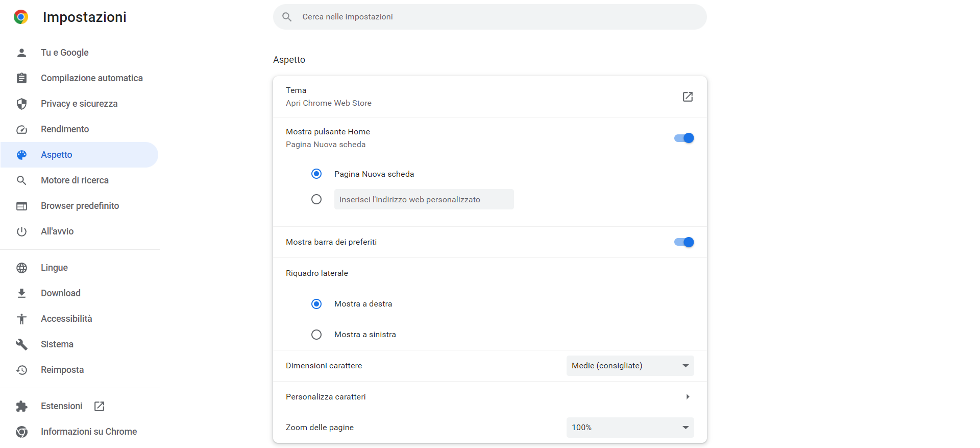Click the Accessibilità person icon

coord(21,319)
